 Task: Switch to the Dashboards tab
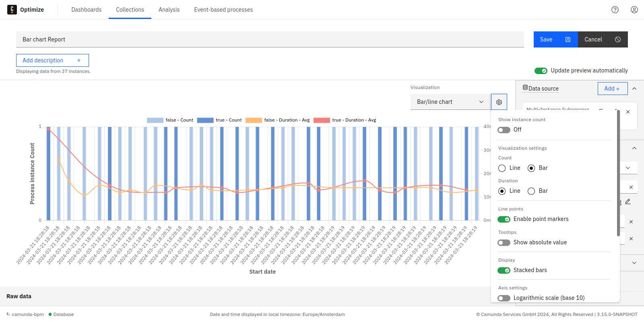click(x=86, y=10)
